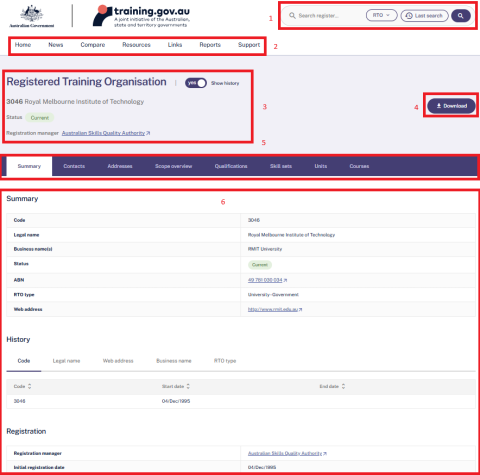The image size is (480, 475).
Task: Sort the table by Code column
Action: point(29,386)
